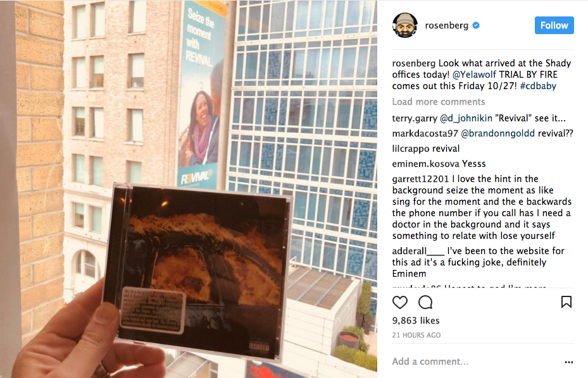Viewport: 588px width, 378px height.
Task: Like the post with the heart icon
Action: click(x=400, y=302)
